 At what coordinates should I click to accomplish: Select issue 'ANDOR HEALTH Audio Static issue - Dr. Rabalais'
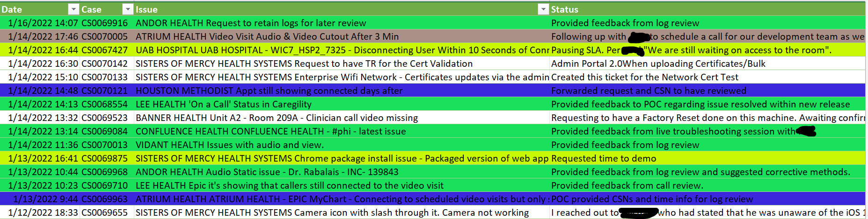click(342, 172)
